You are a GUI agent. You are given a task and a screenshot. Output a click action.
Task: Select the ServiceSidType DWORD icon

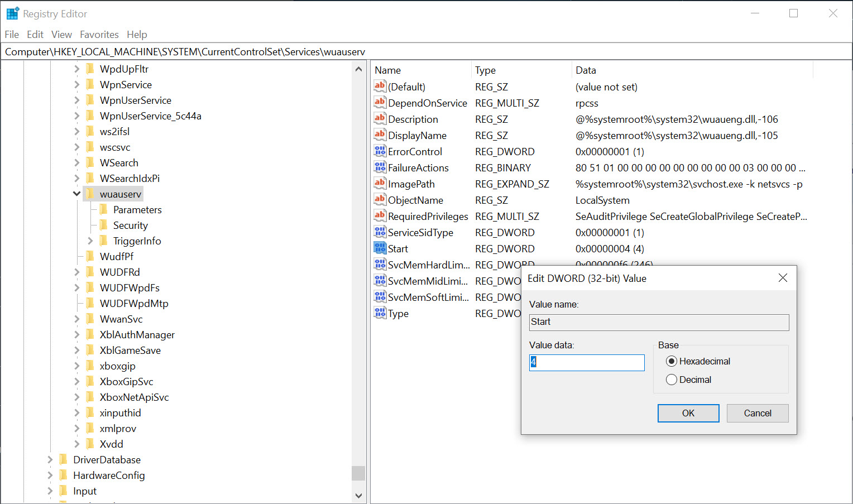380,232
